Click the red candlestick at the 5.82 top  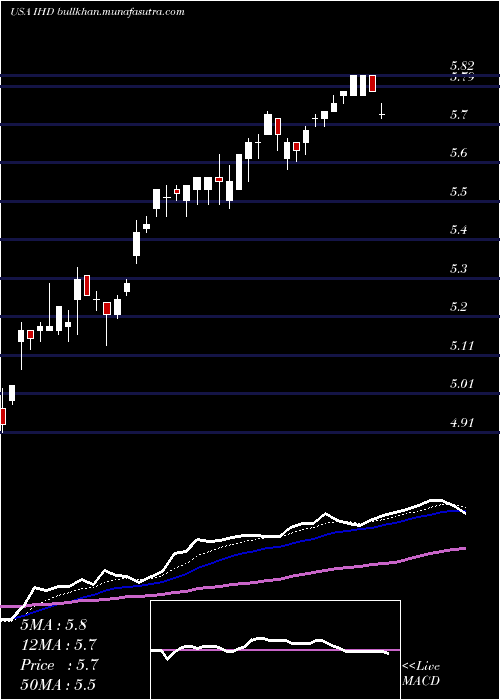[372, 83]
